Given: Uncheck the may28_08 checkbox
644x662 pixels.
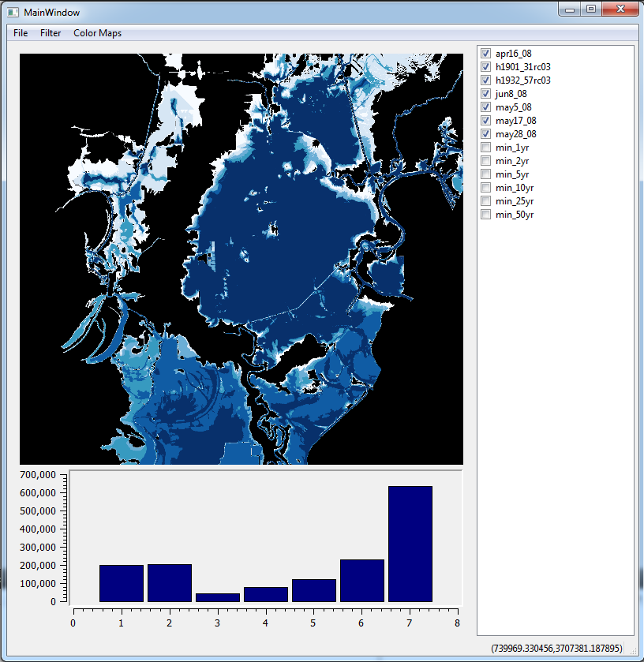Looking at the screenshot, I should [x=485, y=134].
